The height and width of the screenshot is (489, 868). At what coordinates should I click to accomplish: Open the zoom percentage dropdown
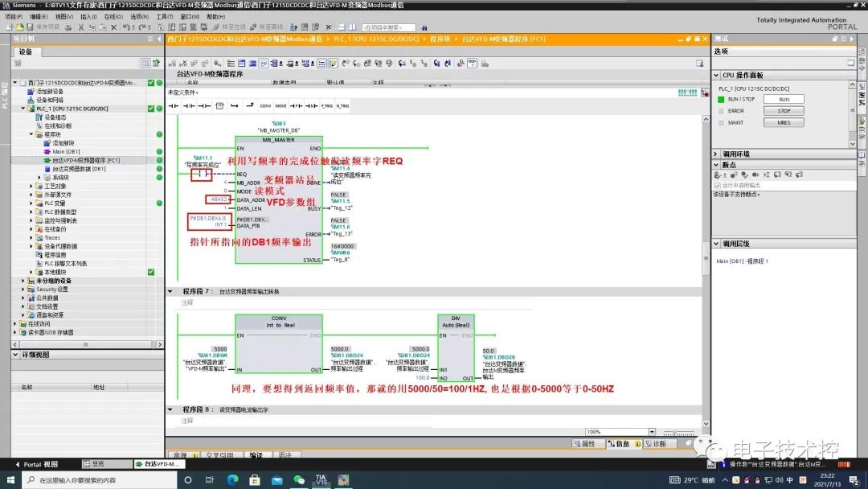click(652, 432)
